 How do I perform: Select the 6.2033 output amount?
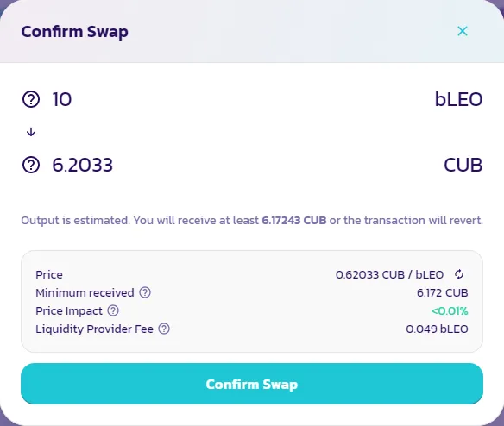coord(83,165)
